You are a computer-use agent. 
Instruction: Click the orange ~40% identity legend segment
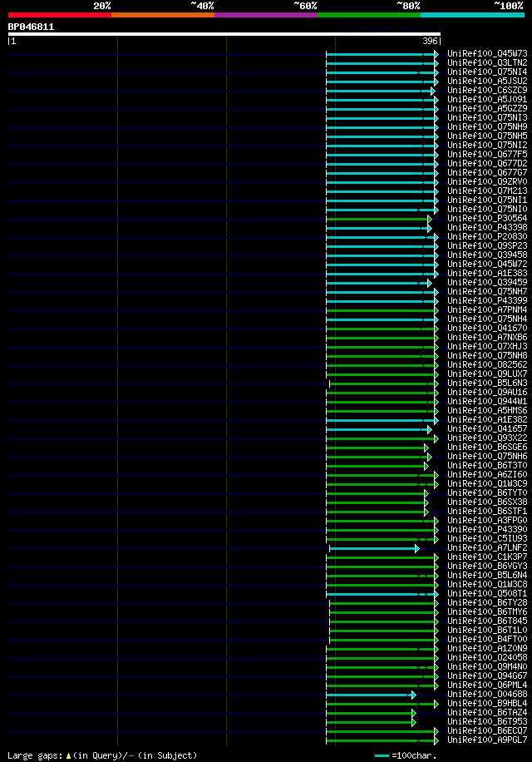click(163, 15)
